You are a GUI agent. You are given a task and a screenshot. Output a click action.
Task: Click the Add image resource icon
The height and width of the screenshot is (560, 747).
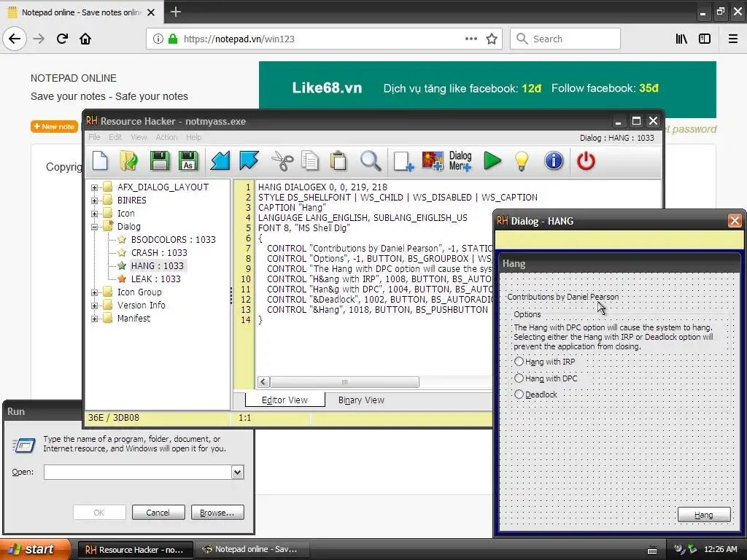(433, 161)
